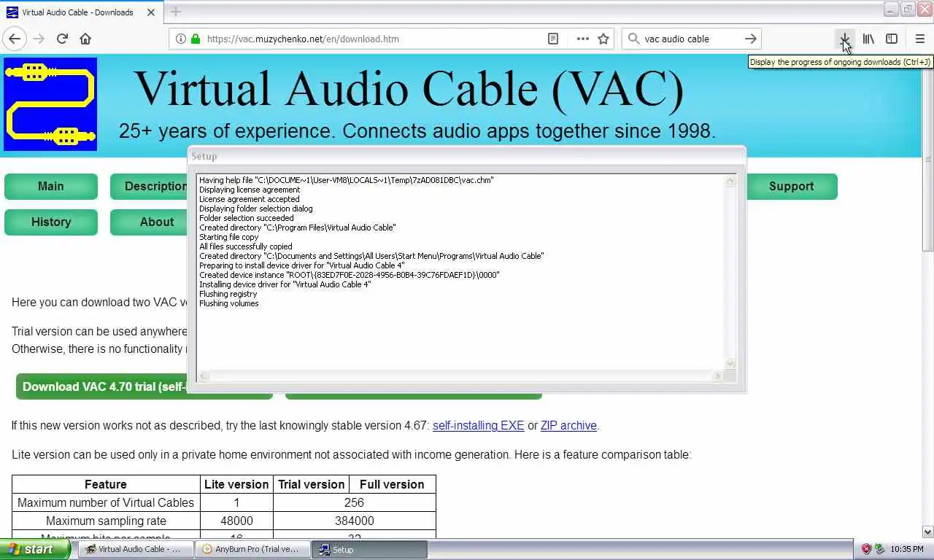The width and height of the screenshot is (934, 560).
Task: Click the 'vac audio cable' search box
Action: click(x=690, y=39)
